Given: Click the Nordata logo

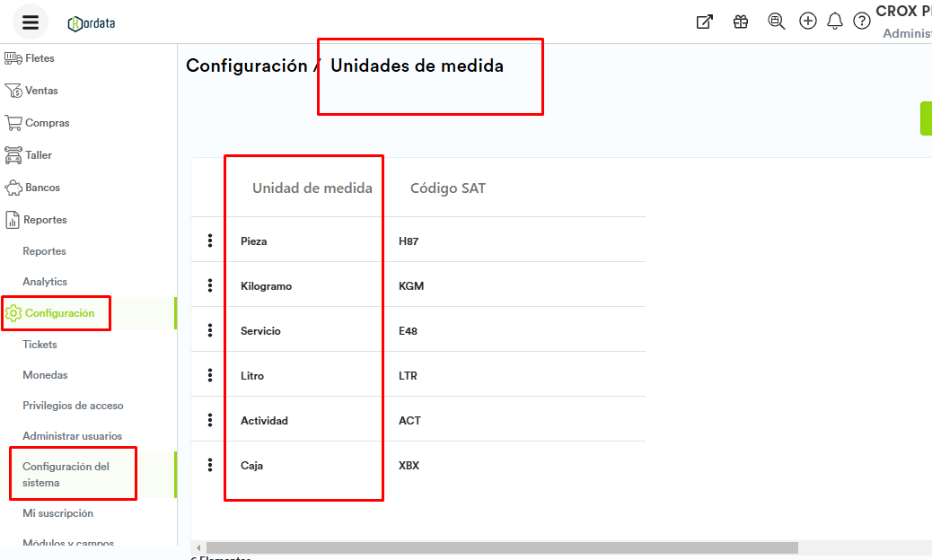Looking at the screenshot, I should coord(92,22).
